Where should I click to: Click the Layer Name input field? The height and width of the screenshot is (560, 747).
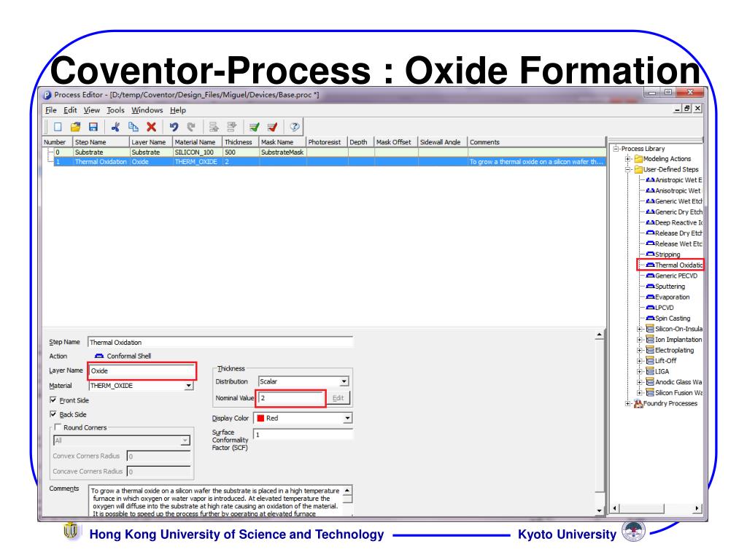(142, 371)
